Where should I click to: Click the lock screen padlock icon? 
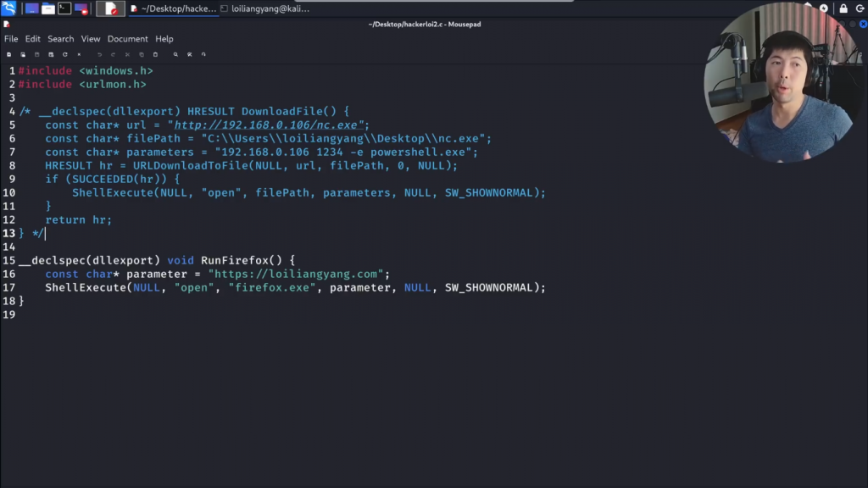(843, 8)
